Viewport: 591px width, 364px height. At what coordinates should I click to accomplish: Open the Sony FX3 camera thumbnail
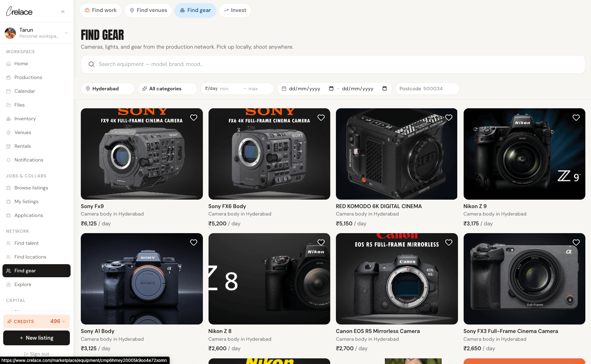coord(524,279)
